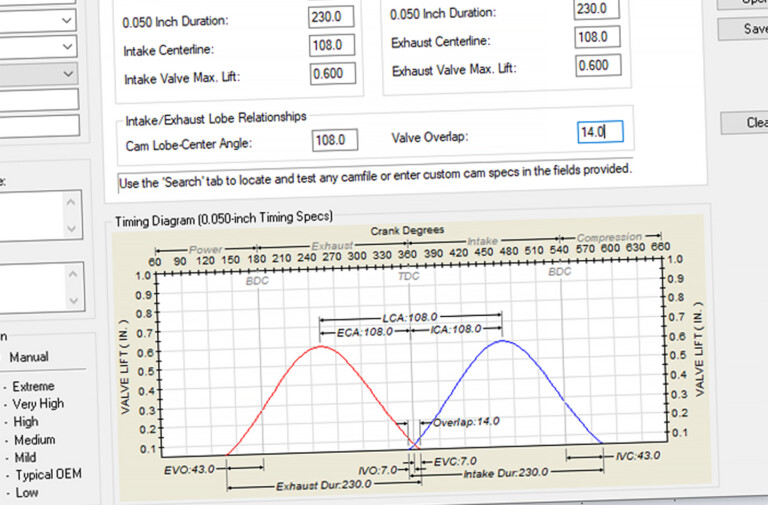Viewport: 768px width, 505px height.
Task: Click the LCA:108.0 label in diagram
Action: click(409, 318)
